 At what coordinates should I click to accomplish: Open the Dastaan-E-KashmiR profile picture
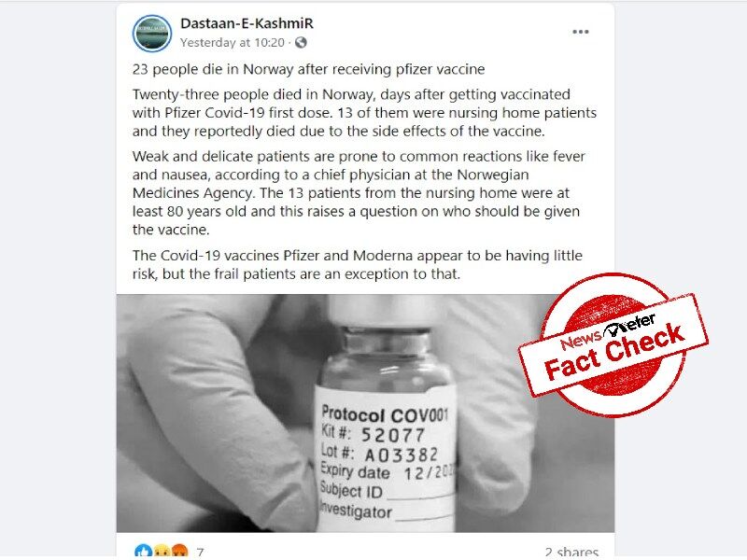pos(152,34)
